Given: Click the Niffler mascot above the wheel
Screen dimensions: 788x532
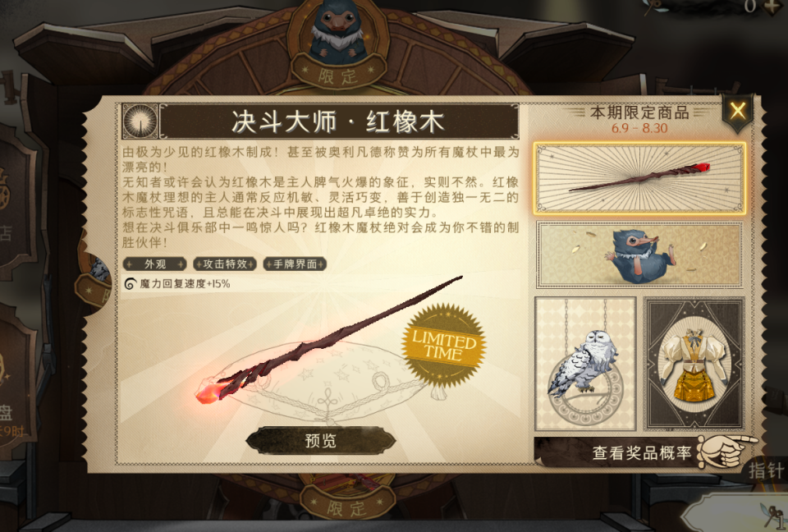Looking at the screenshot, I should tap(337, 31).
